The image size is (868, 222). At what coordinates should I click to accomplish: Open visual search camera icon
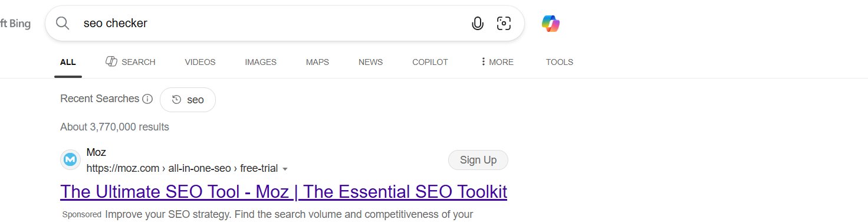point(504,24)
